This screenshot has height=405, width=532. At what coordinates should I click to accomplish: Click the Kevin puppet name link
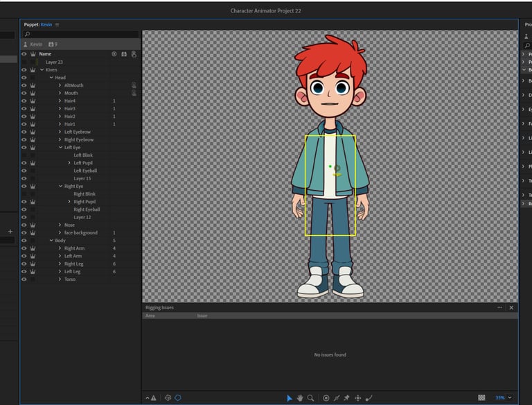(x=46, y=24)
